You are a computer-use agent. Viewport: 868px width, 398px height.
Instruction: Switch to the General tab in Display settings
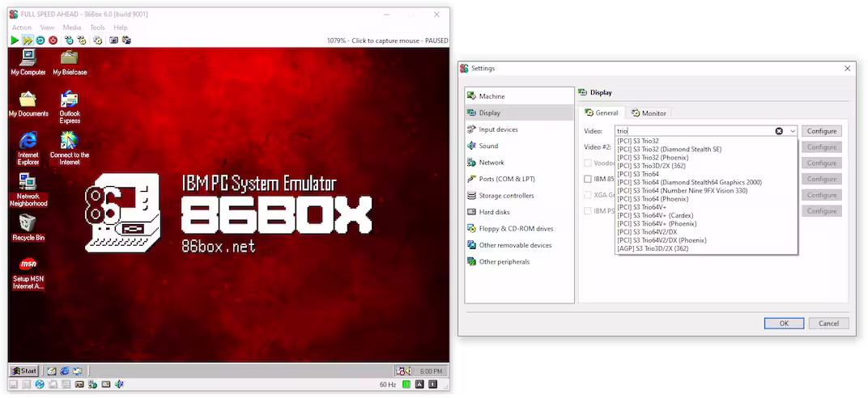(x=602, y=112)
